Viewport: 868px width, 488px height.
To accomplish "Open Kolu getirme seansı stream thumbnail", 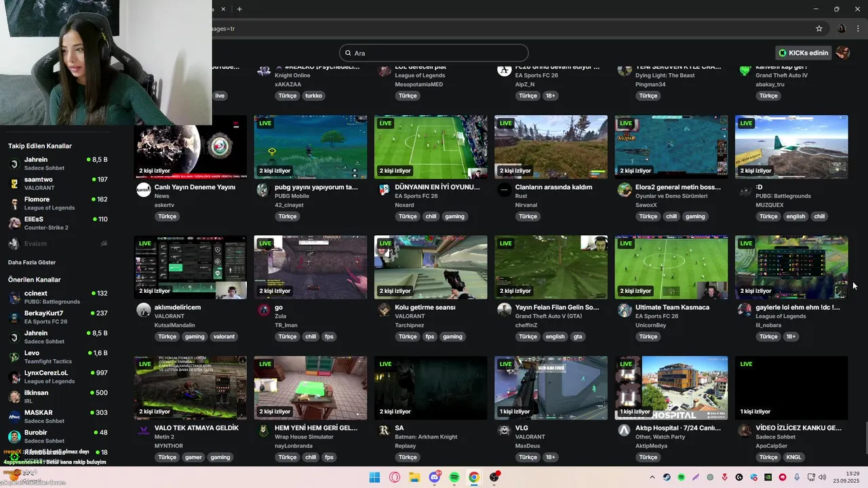I will [x=431, y=267].
